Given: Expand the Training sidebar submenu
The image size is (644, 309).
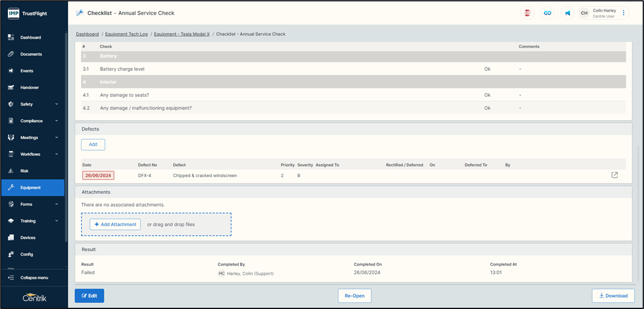Looking at the screenshot, I should pyautogui.click(x=56, y=221).
